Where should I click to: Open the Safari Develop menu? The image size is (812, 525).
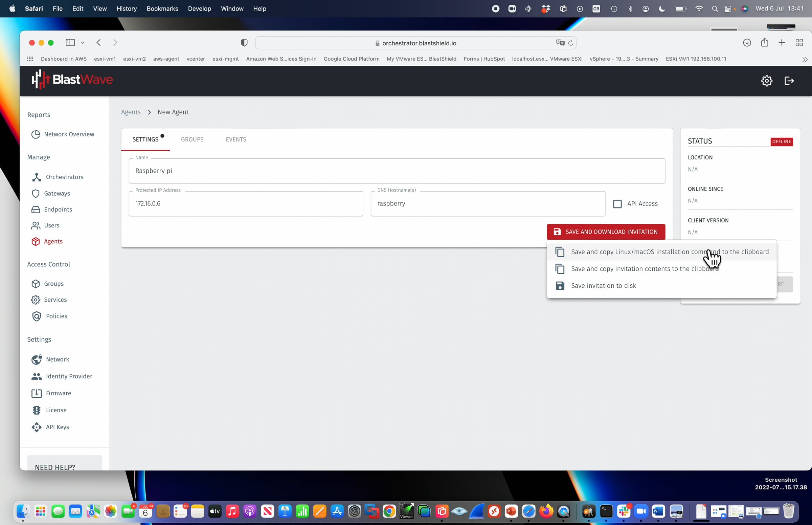point(199,8)
